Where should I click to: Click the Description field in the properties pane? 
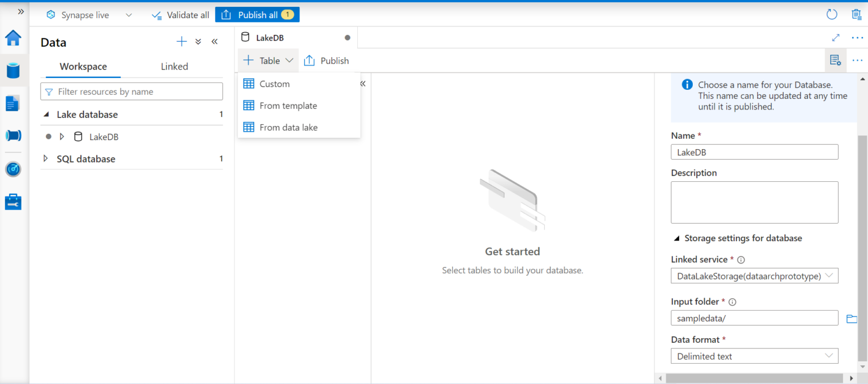point(754,202)
